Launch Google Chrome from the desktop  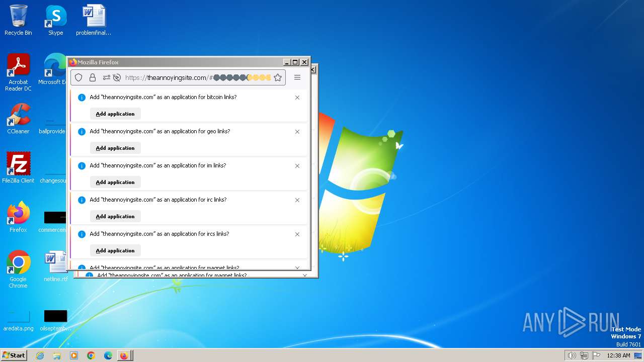(18, 269)
